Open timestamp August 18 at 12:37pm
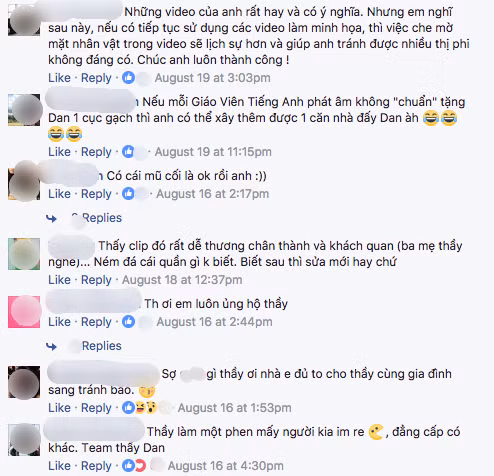The height and width of the screenshot is (476, 494). [x=182, y=280]
